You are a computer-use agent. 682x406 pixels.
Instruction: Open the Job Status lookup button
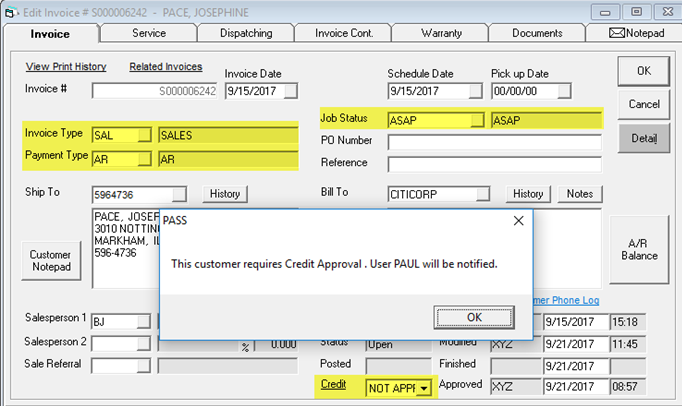click(477, 120)
